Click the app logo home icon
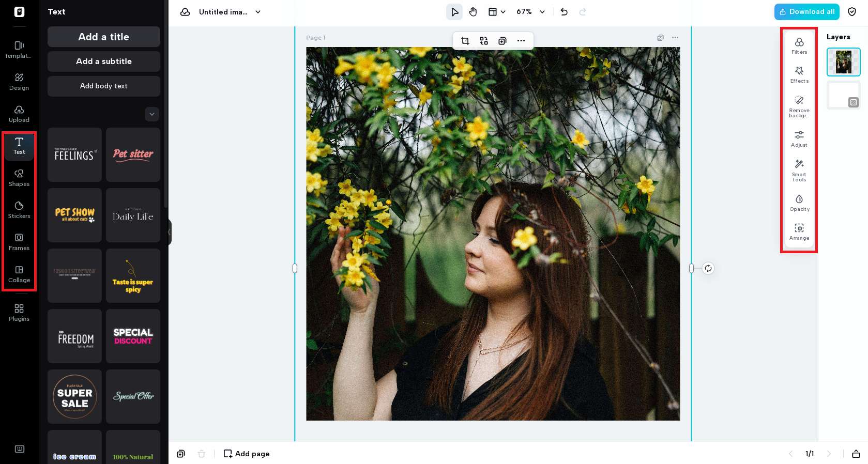This screenshot has height=464, width=868. pyautogui.click(x=19, y=12)
